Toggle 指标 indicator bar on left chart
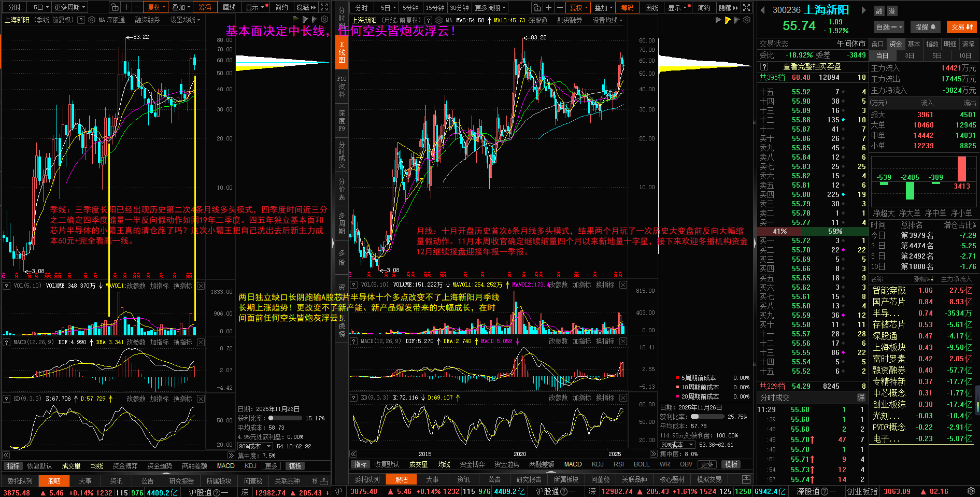The image size is (980, 497). pos(13,466)
